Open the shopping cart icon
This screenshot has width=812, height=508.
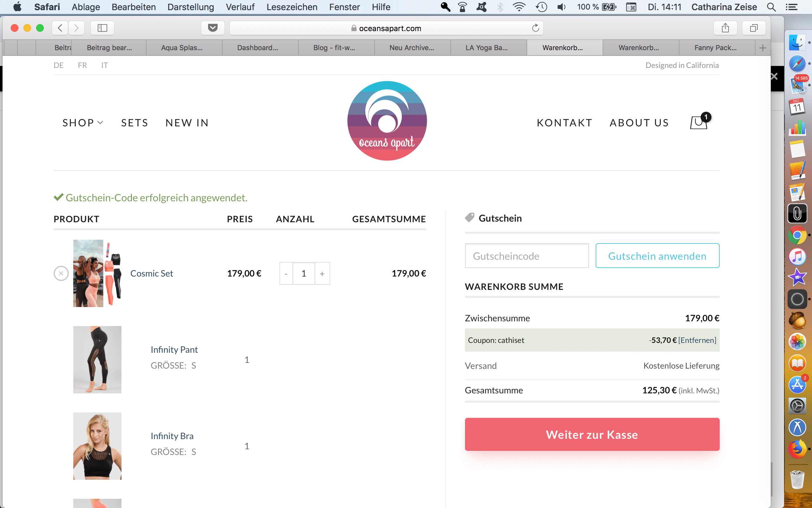coord(700,122)
